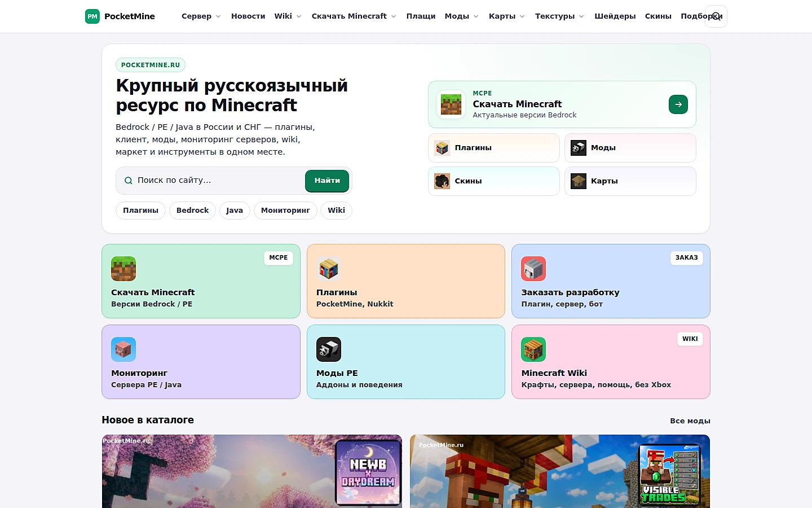
Task: Open the hero Скины card
Action: point(494,181)
